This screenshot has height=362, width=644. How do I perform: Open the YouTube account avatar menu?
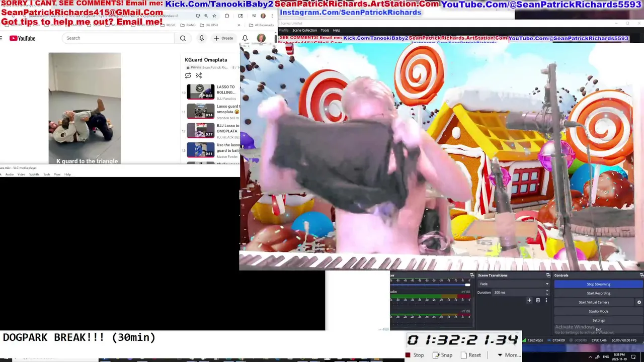[261, 38]
